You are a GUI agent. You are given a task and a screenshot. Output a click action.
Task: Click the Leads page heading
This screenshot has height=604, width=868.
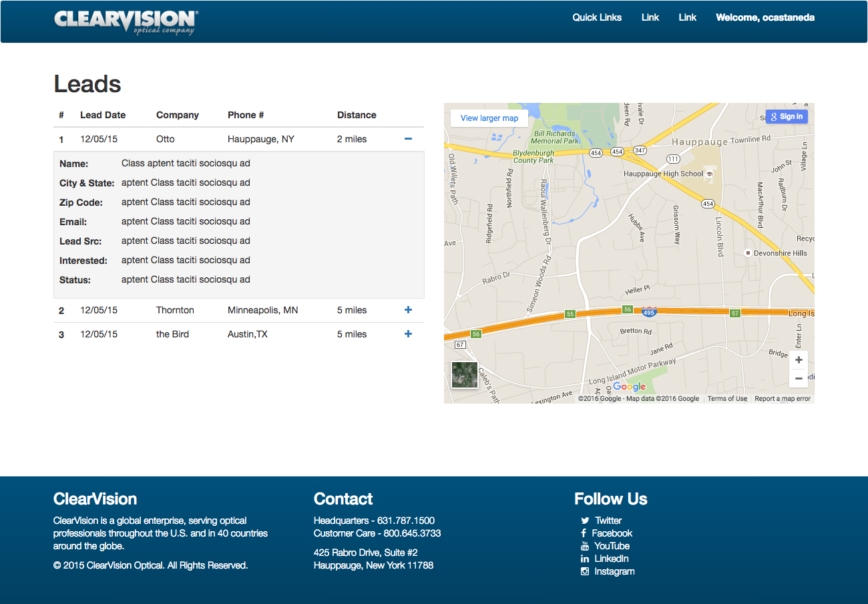pos(87,84)
